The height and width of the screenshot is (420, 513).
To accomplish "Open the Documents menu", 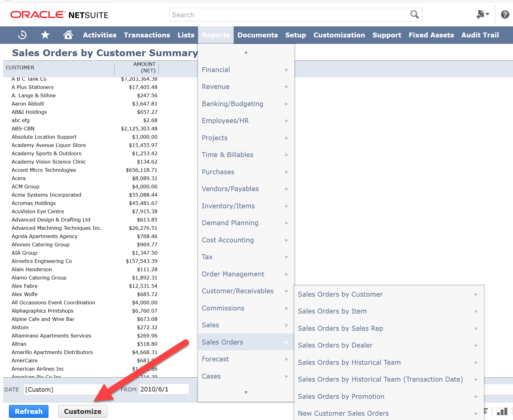I will tap(258, 35).
